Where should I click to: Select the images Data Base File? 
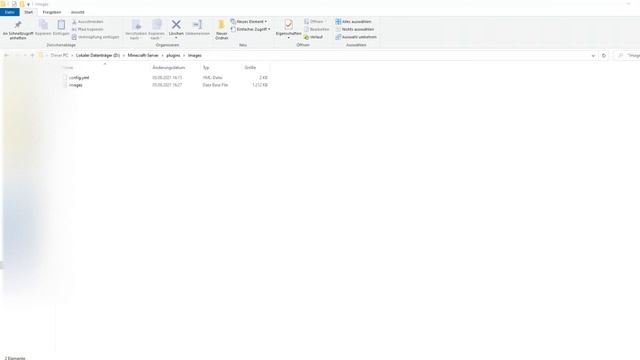pyautogui.click(x=76, y=85)
